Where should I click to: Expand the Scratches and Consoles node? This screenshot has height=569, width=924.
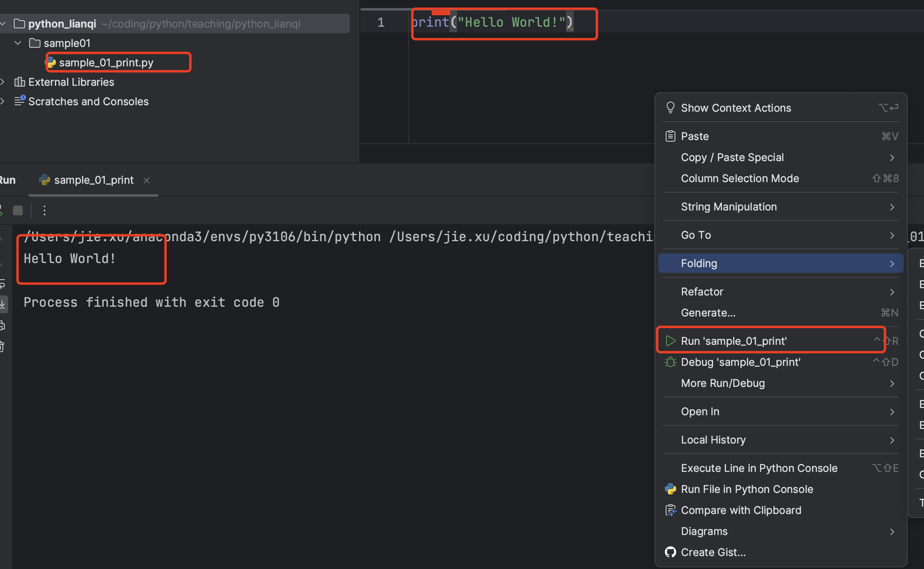pyautogui.click(x=2, y=101)
